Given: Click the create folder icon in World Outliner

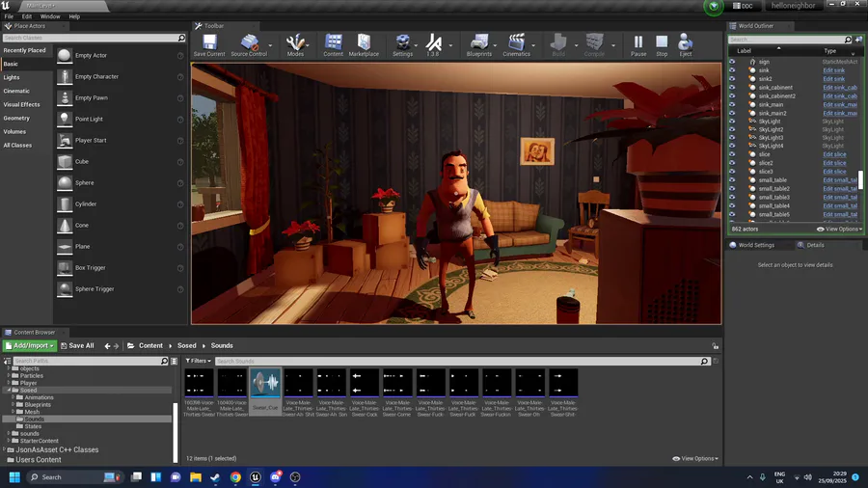Looking at the screenshot, I should (x=858, y=40).
